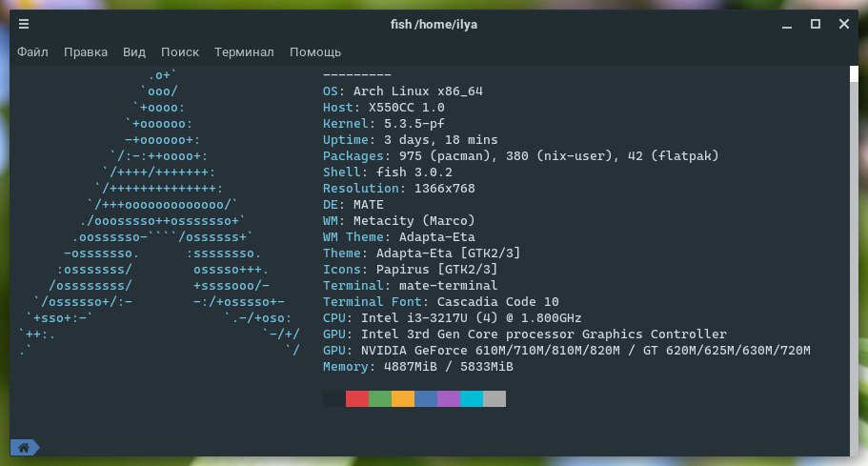The height and width of the screenshot is (466, 868).
Task: Click the cyan color block
Action: tap(472, 398)
